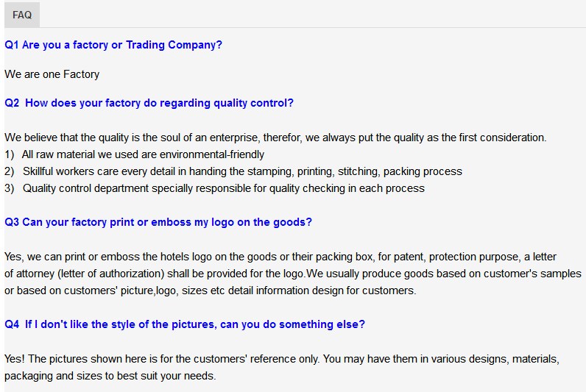Screen dimensions: 586x392
Task: Click the 'Q2' label text
Action: (x=12, y=103)
